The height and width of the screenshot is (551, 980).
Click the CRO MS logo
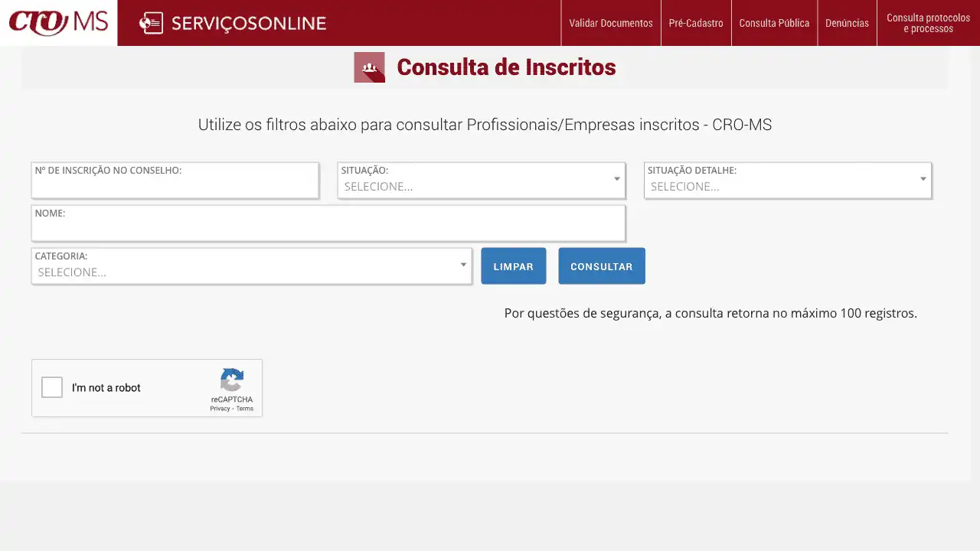pos(58,23)
